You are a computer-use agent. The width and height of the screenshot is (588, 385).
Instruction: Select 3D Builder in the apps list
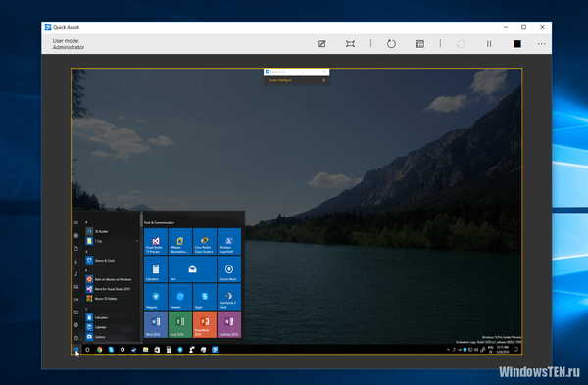pos(112,231)
